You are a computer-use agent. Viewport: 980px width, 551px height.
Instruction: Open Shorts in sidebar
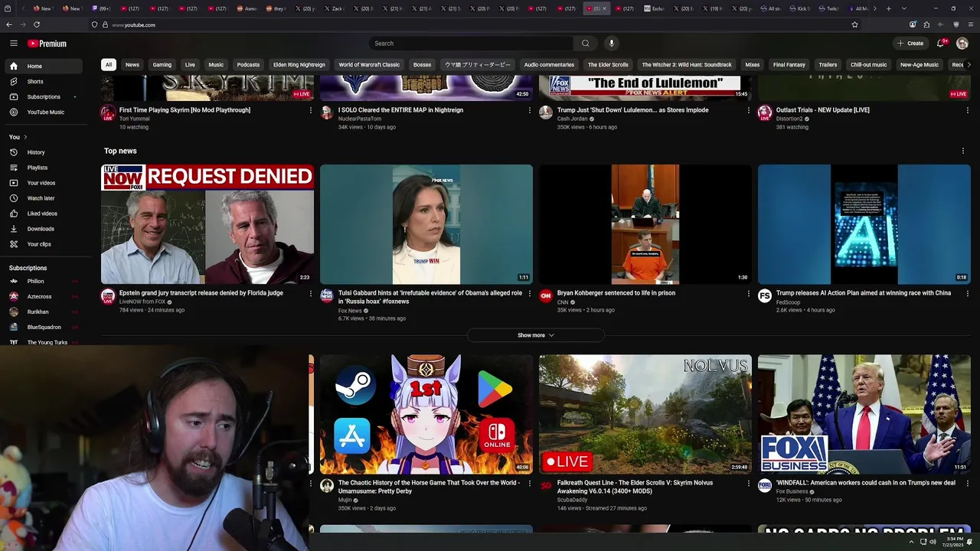tap(43, 81)
